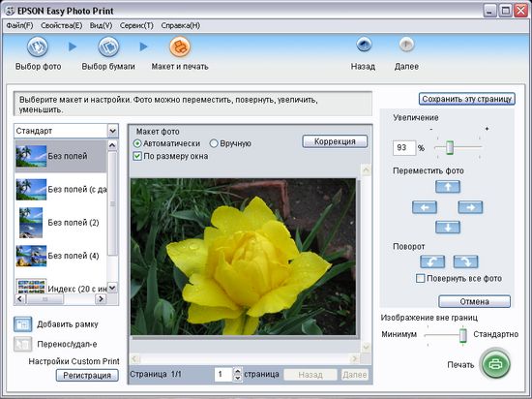Click the Увеличение zoom slider handle
This screenshot has height=399, width=532.
pos(450,148)
